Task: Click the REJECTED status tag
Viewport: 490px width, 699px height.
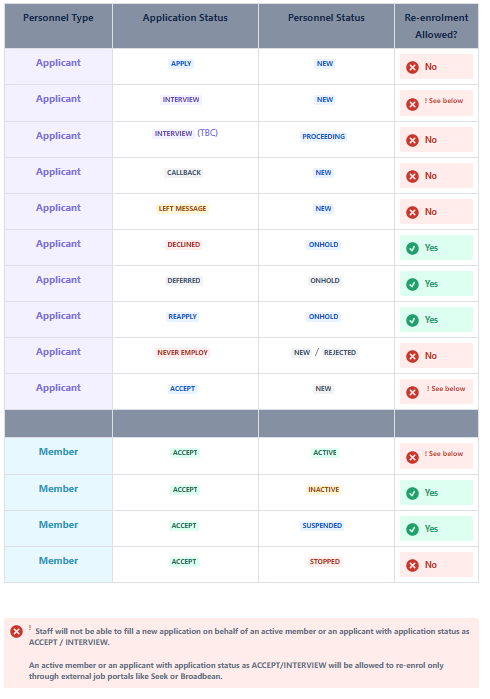Action: click(x=340, y=353)
